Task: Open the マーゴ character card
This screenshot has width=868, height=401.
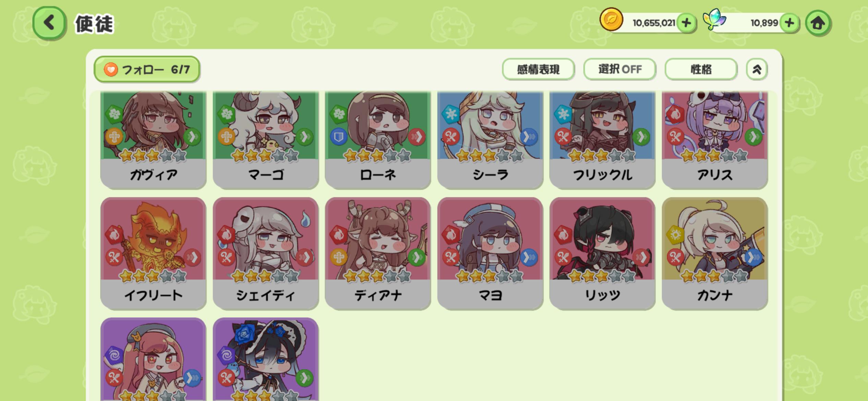Action: [266, 140]
